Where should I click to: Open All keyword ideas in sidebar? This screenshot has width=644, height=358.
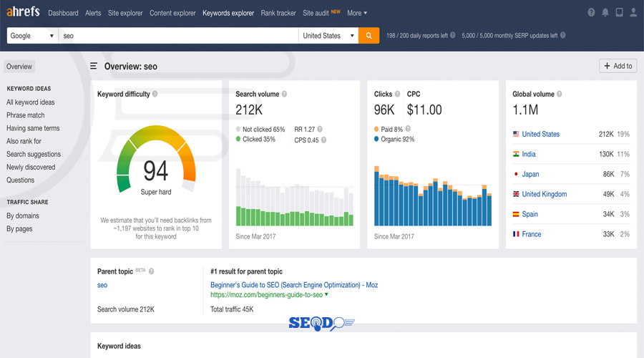click(30, 102)
